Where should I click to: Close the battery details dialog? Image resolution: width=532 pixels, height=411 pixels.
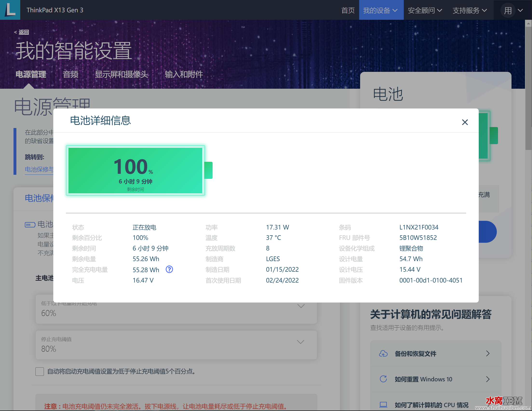tap(465, 122)
